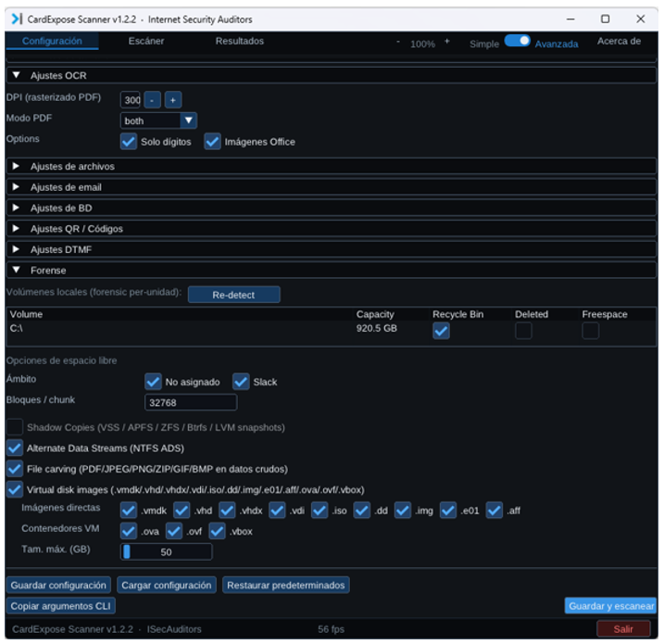Increase DPI with the plus stepper

tap(173, 100)
